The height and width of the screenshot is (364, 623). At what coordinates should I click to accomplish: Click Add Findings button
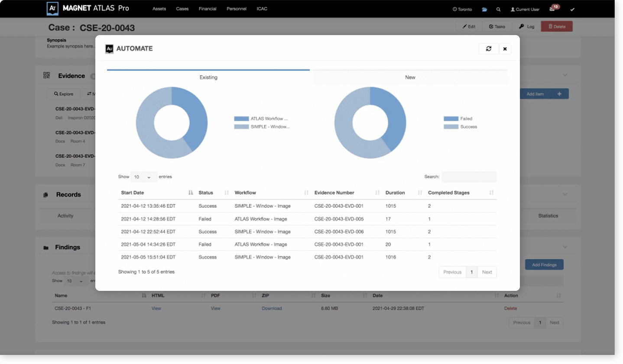click(544, 264)
